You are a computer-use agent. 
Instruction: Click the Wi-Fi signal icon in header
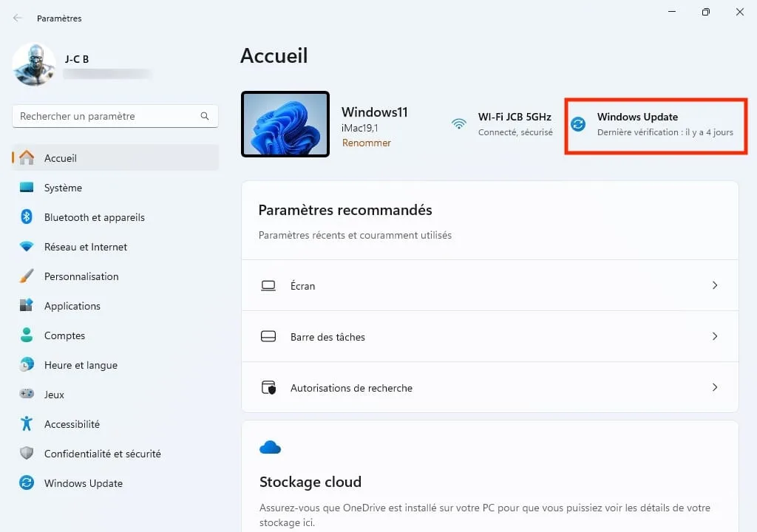coord(458,124)
